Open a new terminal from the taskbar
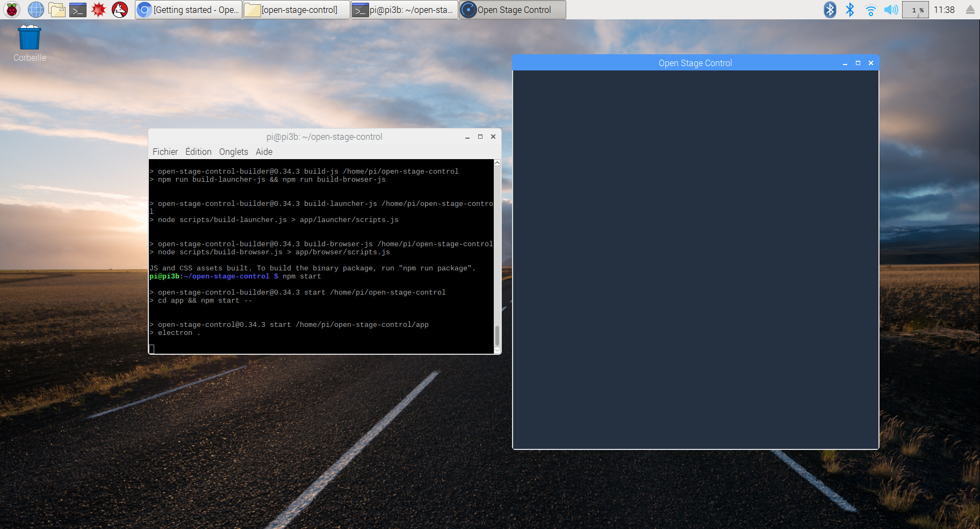 [78, 9]
